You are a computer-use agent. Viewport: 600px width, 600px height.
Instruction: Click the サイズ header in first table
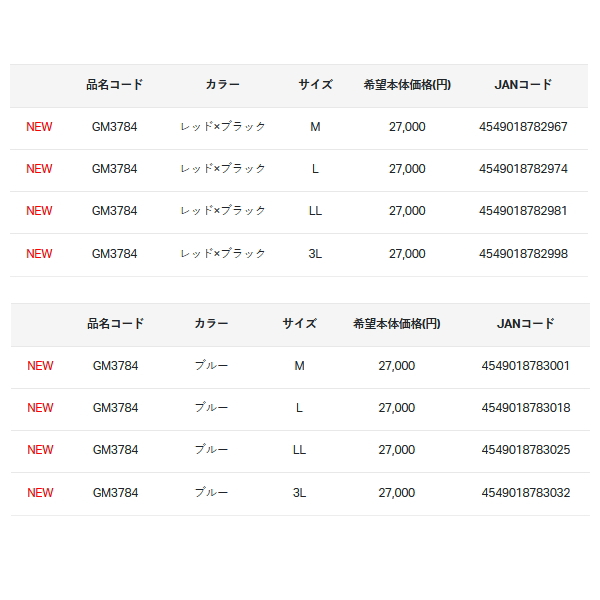point(315,85)
